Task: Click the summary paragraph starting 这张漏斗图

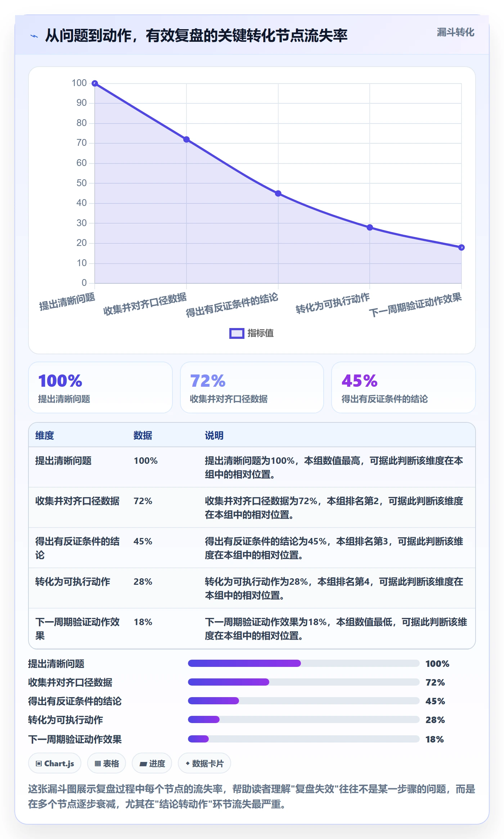Action: (x=252, y=797)
